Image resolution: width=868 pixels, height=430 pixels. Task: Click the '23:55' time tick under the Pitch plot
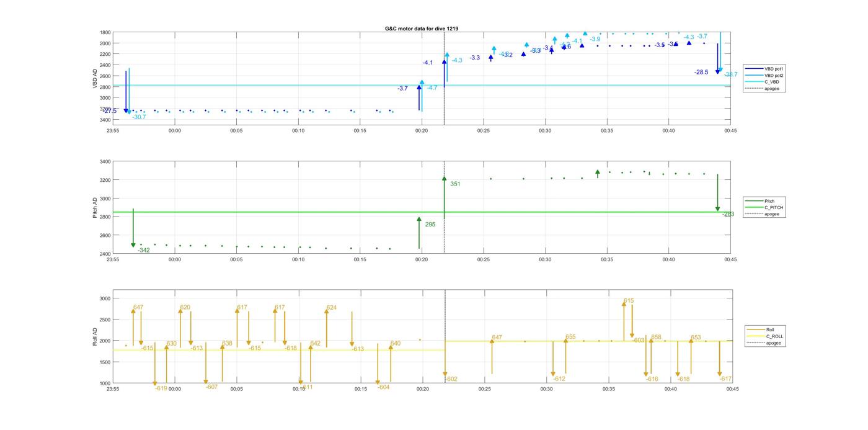pos(113,259)
